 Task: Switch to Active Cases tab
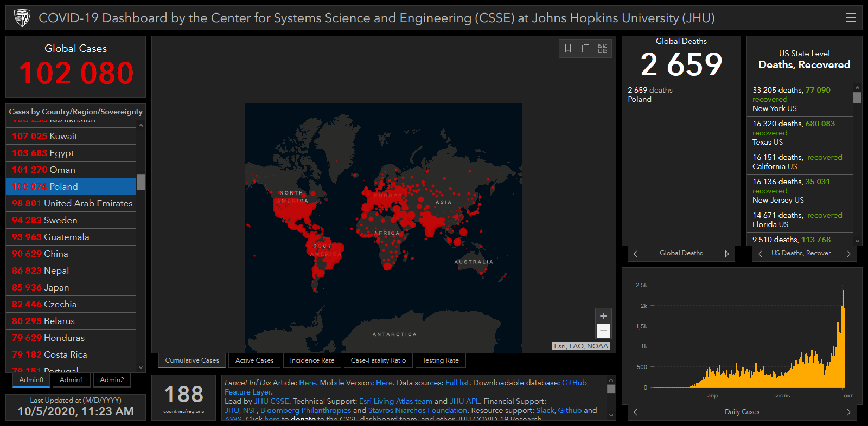[x=254, y=360]
